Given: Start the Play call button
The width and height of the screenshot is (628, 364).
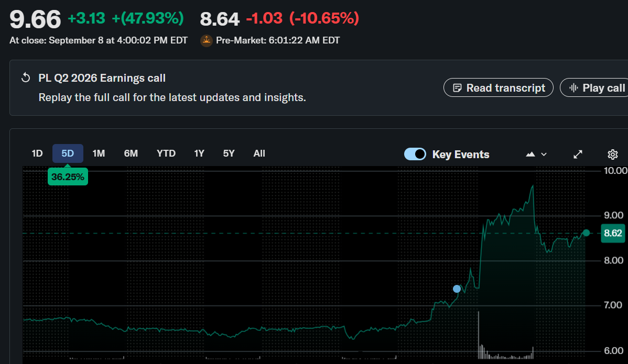Looking at the screenshot, I should (x=594, y=87).
